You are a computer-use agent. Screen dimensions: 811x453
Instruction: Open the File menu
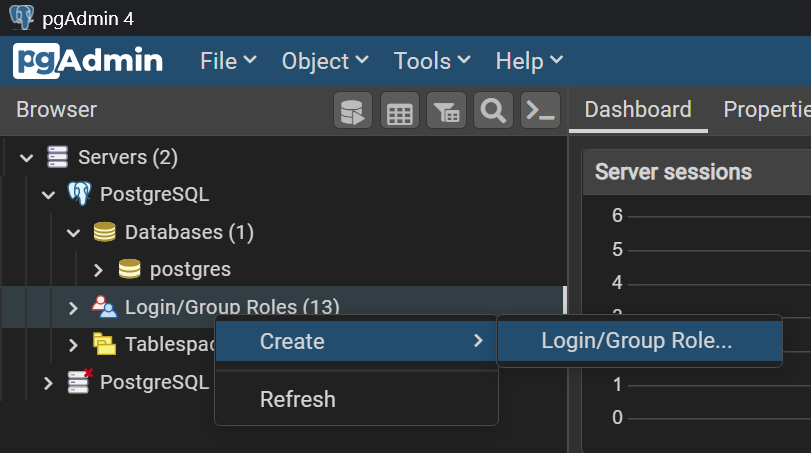(x=228, y=61)
